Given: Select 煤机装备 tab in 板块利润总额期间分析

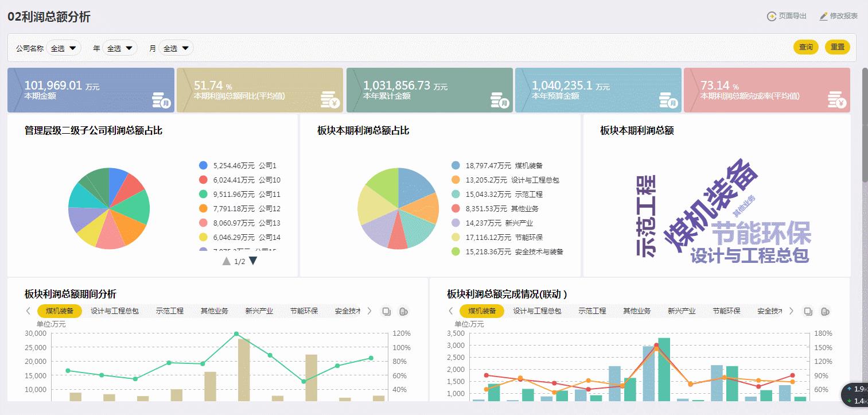Looking at the screenshot, I should [x=60, y=311].
